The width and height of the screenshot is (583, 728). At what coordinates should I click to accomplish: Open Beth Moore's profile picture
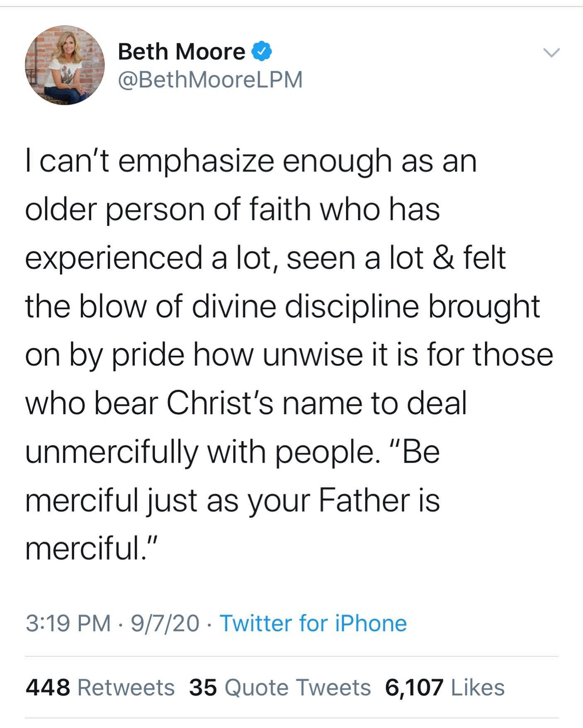click(65, 65)
